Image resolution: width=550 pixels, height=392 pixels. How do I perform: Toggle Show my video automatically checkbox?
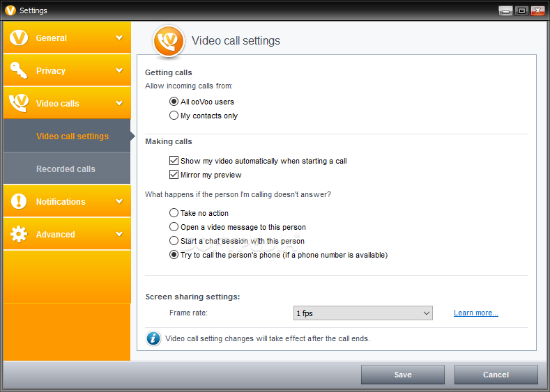pyautogui.click(x=174, y=160)
